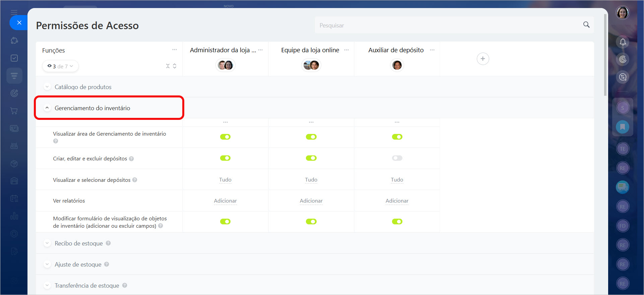Click the vertical scrollbar of the panel

(x=605, y=55)
